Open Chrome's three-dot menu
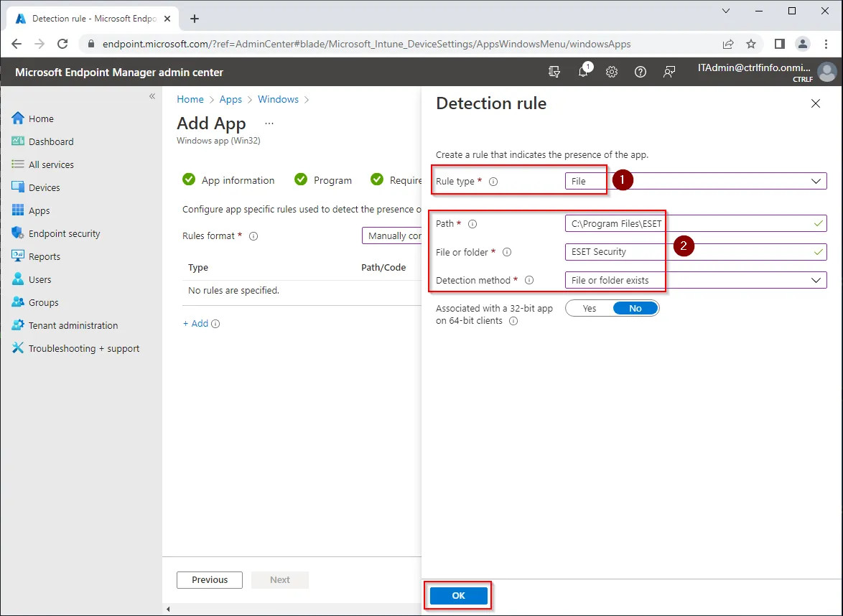The width and height of the screenshot is (843, 616). [826, 44]
